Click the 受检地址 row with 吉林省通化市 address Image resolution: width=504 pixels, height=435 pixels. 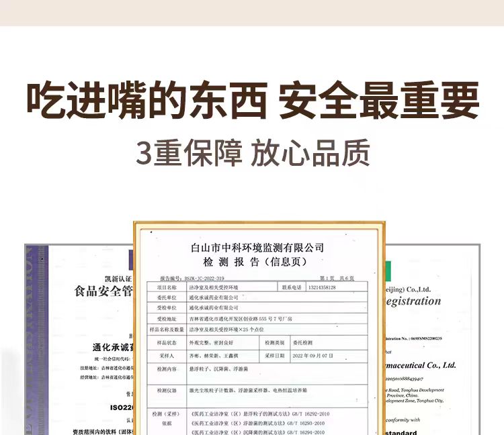tap(257, 319)
